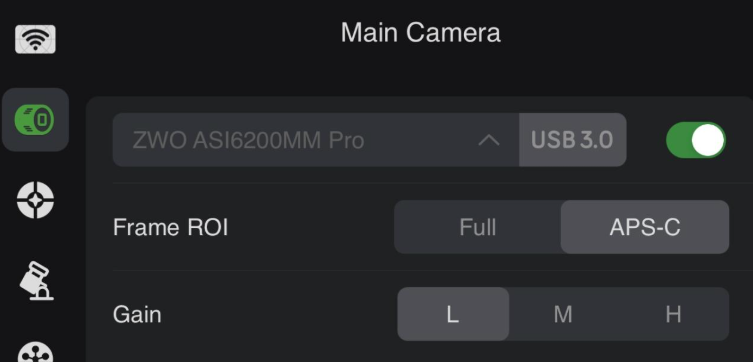Disable the main camera connection switch

(696, 140)
